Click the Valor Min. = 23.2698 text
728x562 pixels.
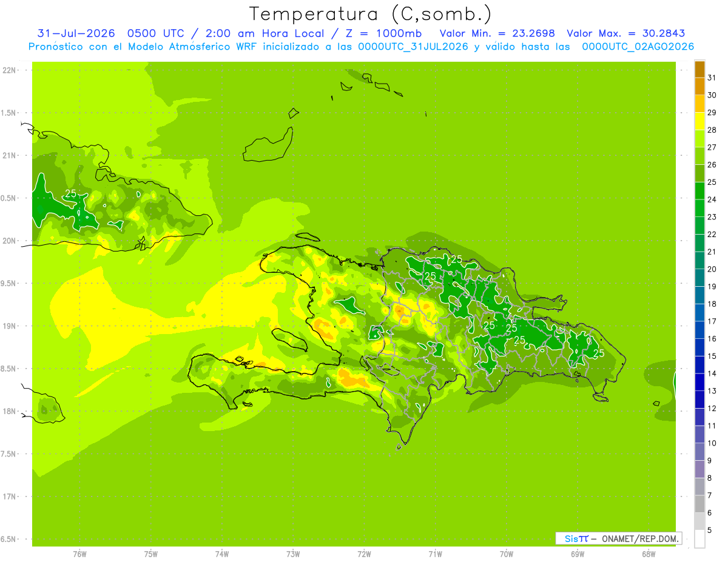click(497, 33)
